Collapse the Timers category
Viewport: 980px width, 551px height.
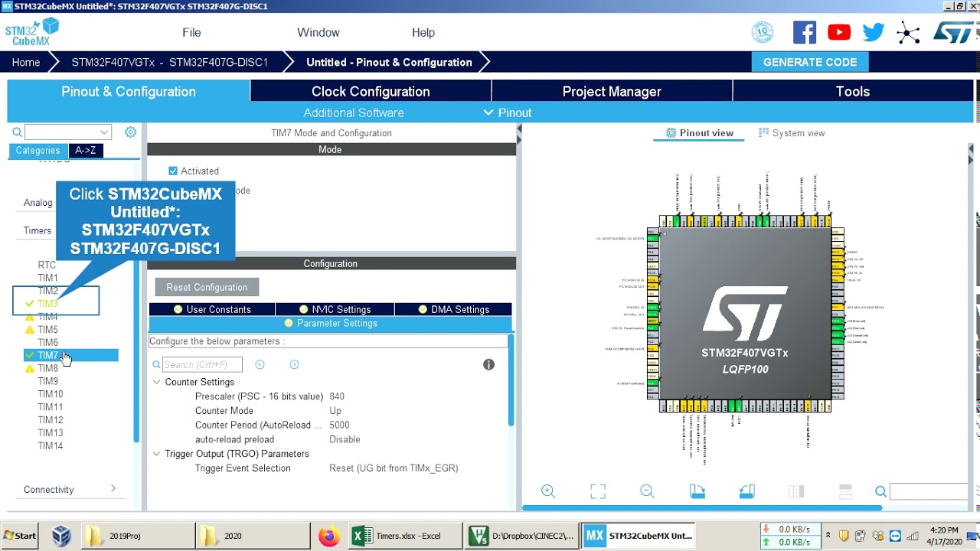coord(38,230)
